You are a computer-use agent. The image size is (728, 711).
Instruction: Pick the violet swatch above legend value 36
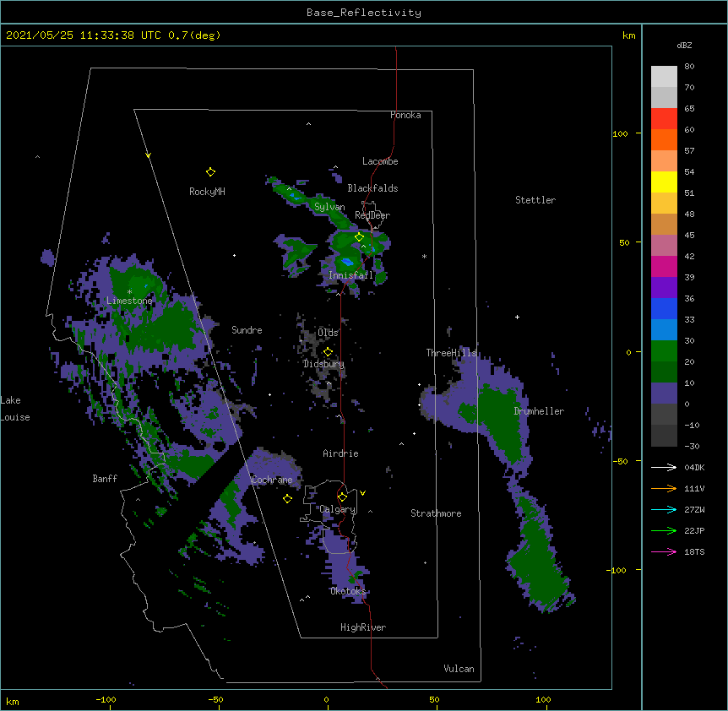point(664,288)
